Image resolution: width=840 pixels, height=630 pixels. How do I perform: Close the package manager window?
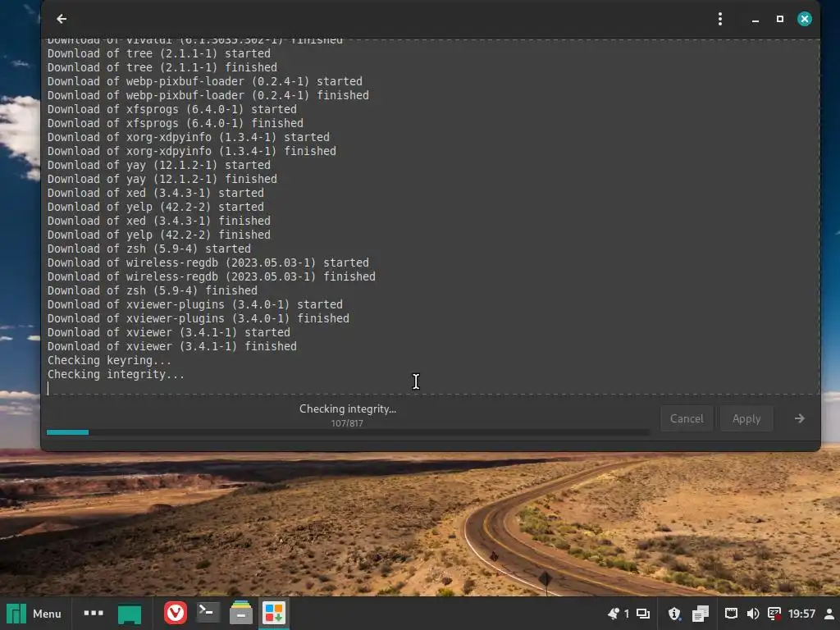pos(804,19)
